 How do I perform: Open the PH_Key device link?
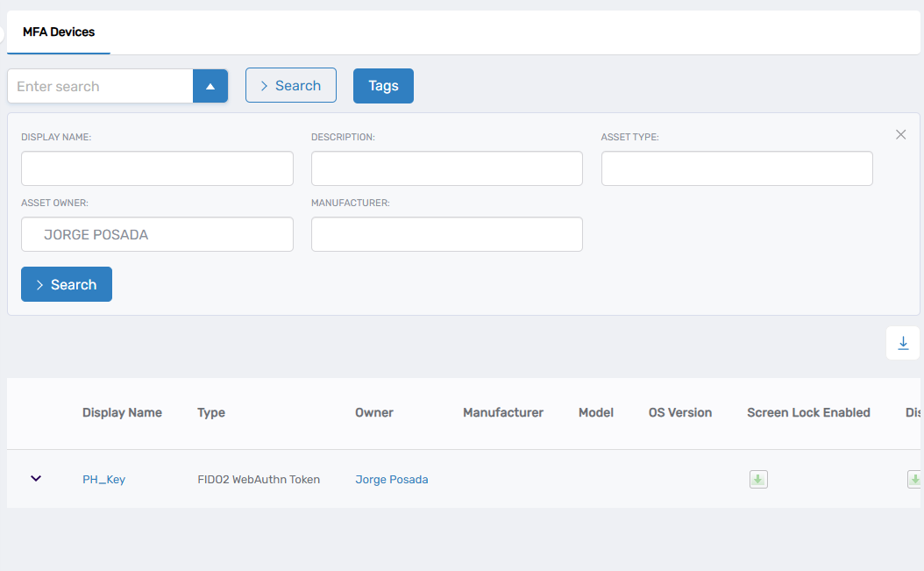pyautogui.click(x=103, y=480)
